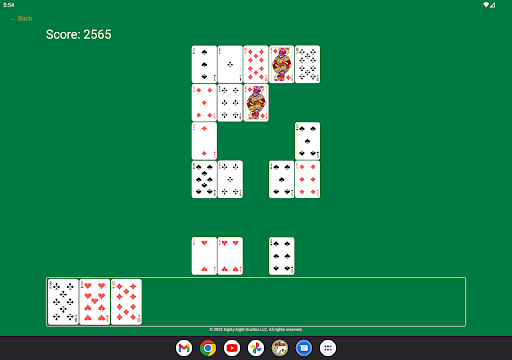Select the two of diamonds card
Viewport: 512px width, 360px height.
(x=204, y=141)
